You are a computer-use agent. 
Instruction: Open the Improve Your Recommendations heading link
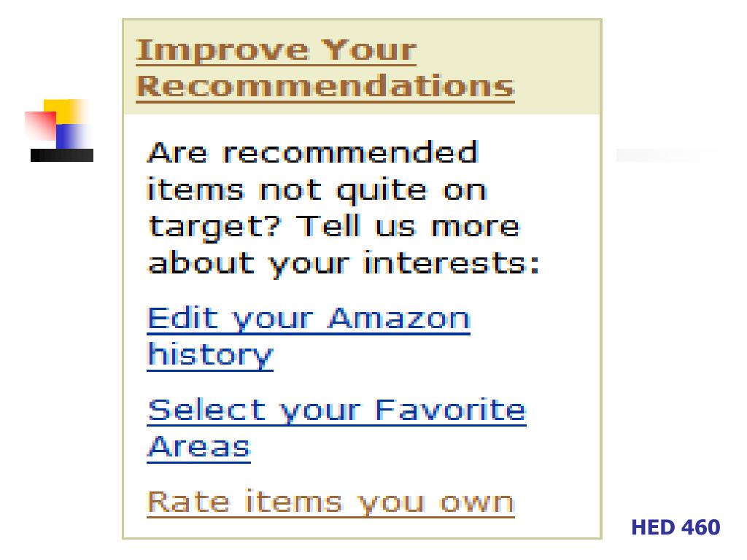(x=325, y=71)
